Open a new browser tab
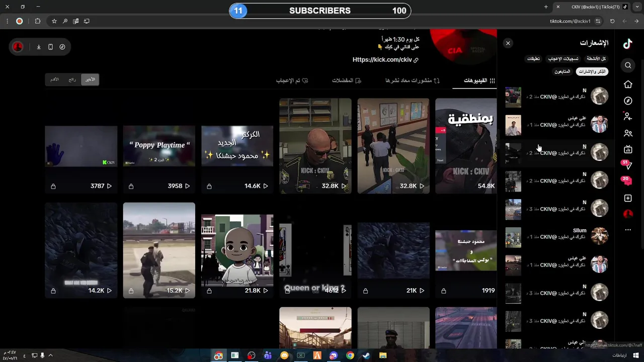Viewport: 644px width, 362px height. (546, 7)
